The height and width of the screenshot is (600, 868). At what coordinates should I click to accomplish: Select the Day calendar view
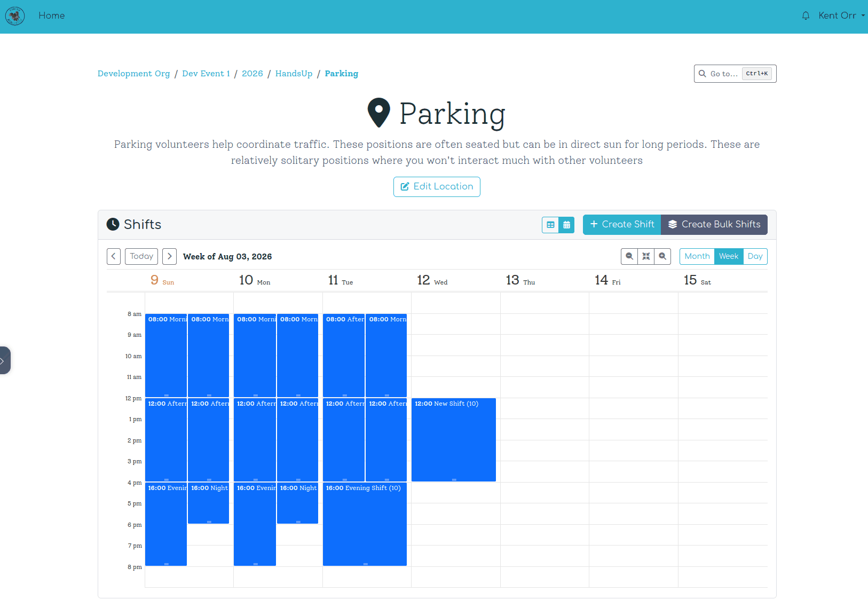tap(755, 256)
